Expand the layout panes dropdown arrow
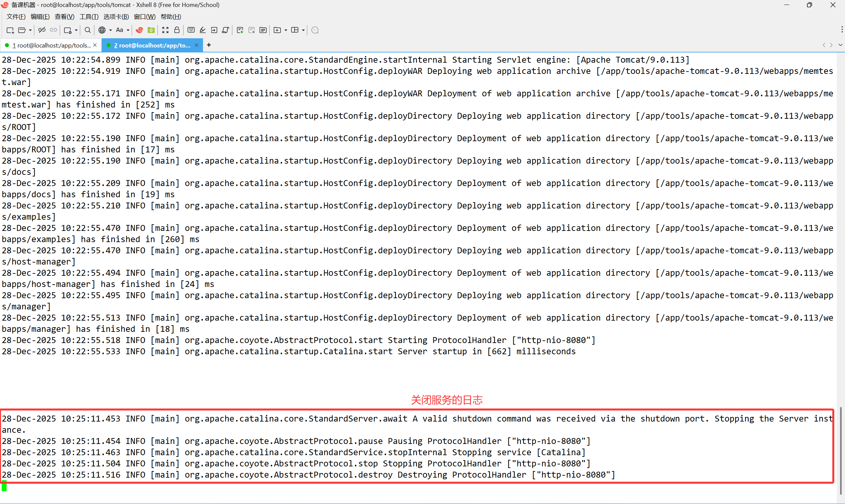 tap(303, 30)
